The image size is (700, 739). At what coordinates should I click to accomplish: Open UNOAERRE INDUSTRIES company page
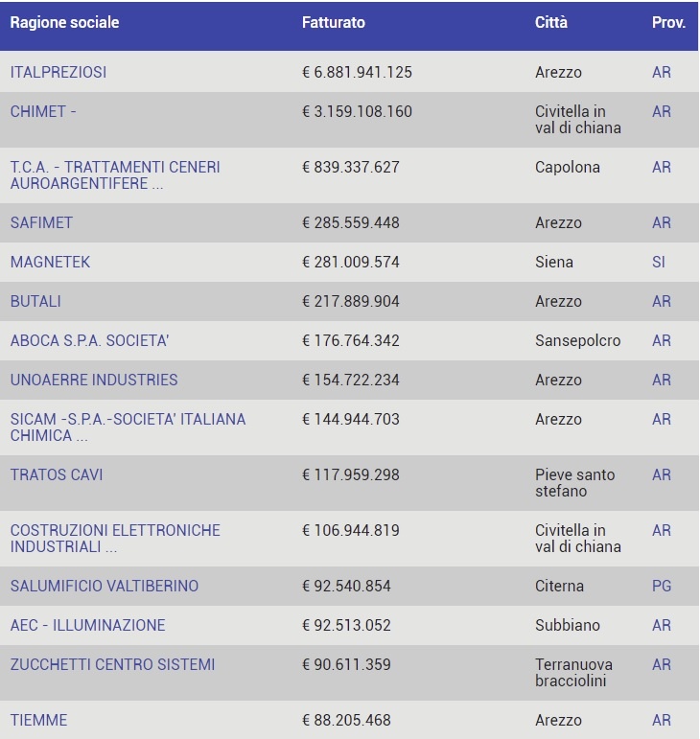tap(94, 380)
